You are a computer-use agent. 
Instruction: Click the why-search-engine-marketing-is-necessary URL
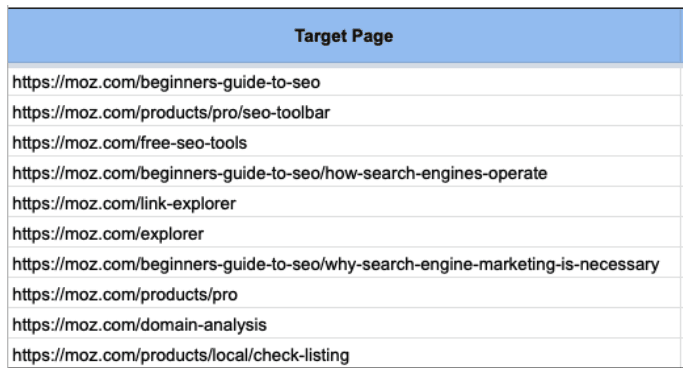tap(336, 264)
